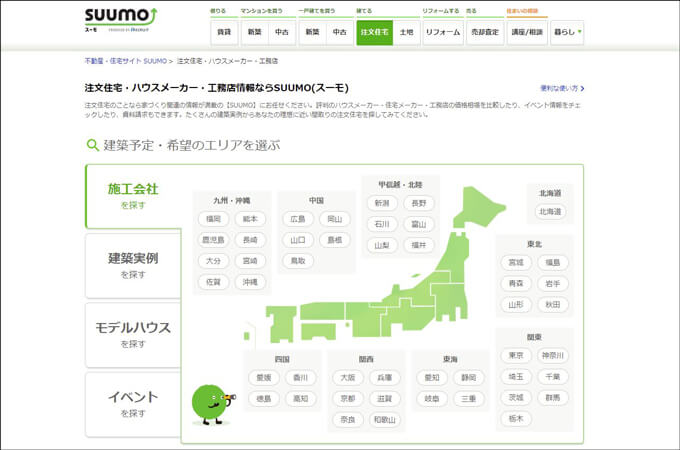
Task: Choose 兵庫 in the 関西 region
Action: pyautogui.click(x=385, y=378)
